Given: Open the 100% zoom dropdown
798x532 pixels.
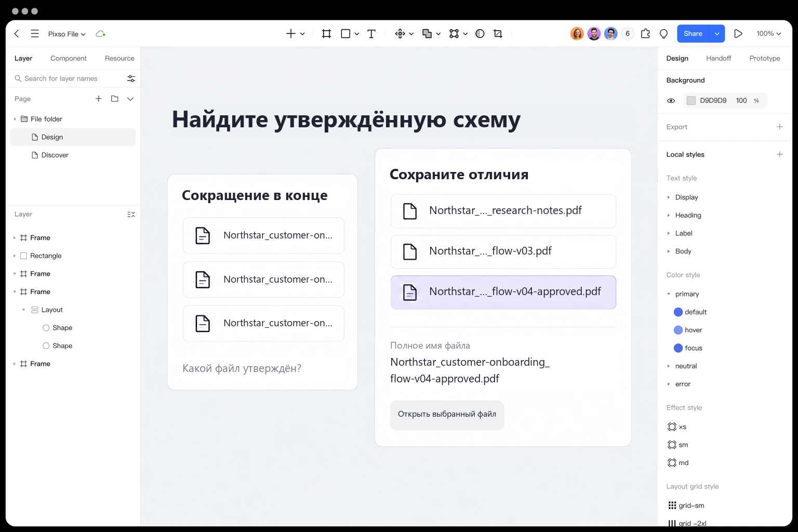Looking at the screenshot, I should [768, 34].
